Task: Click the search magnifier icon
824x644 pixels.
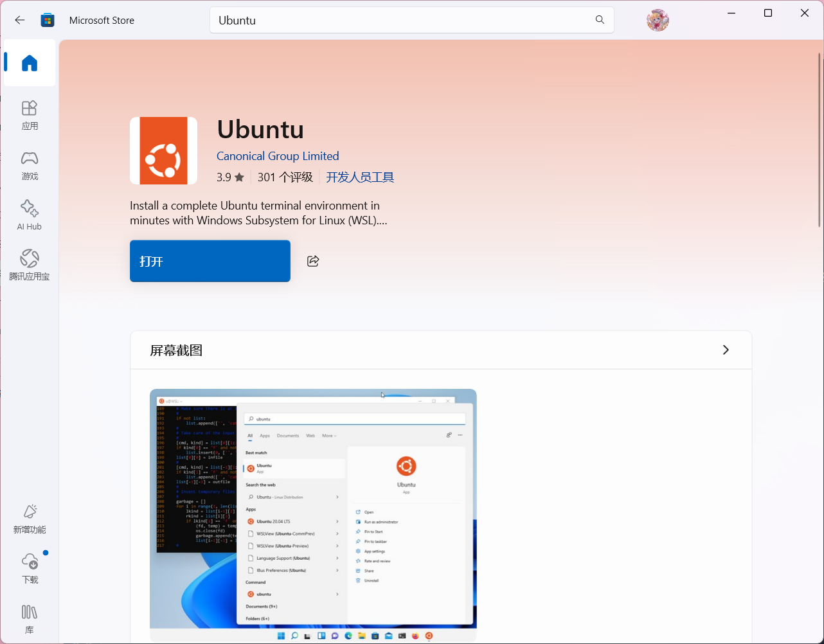Action: click(x=600, y=20)
